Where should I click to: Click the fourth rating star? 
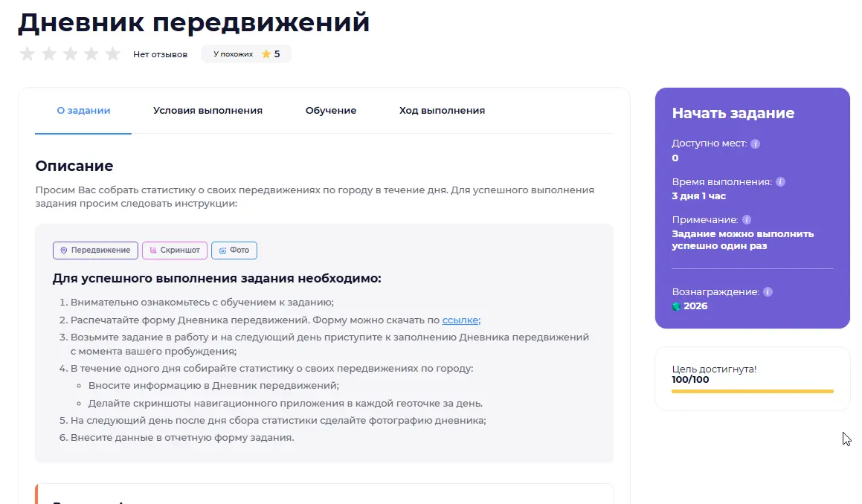coord(91,54)
